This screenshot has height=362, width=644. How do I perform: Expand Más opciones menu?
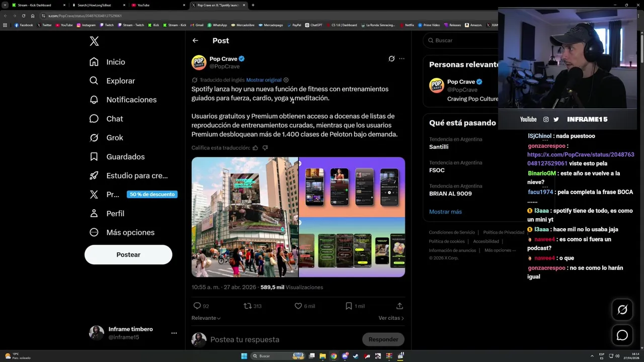click(x=122, y=232)
